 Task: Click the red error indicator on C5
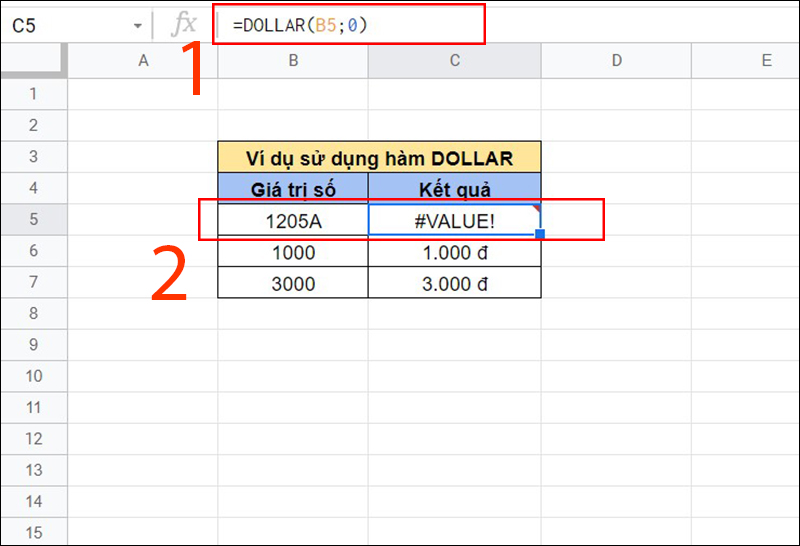(x=537, y=208)
